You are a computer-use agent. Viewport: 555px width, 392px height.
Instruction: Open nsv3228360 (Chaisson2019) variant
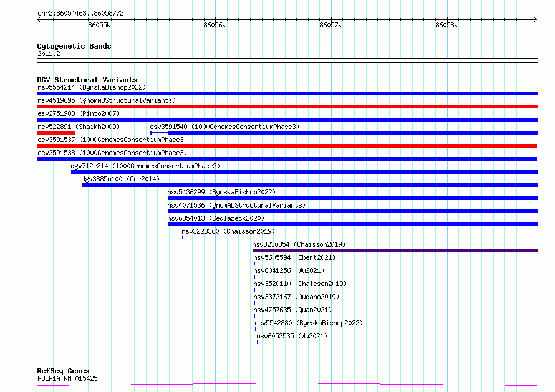pyautogui.click(x=228, y=231)
